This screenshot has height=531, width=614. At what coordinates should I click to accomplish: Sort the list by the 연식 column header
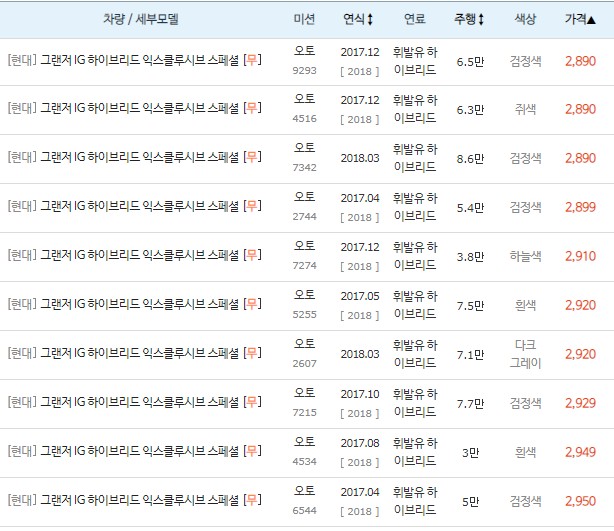pyautogui.click(x=358, y=19)
